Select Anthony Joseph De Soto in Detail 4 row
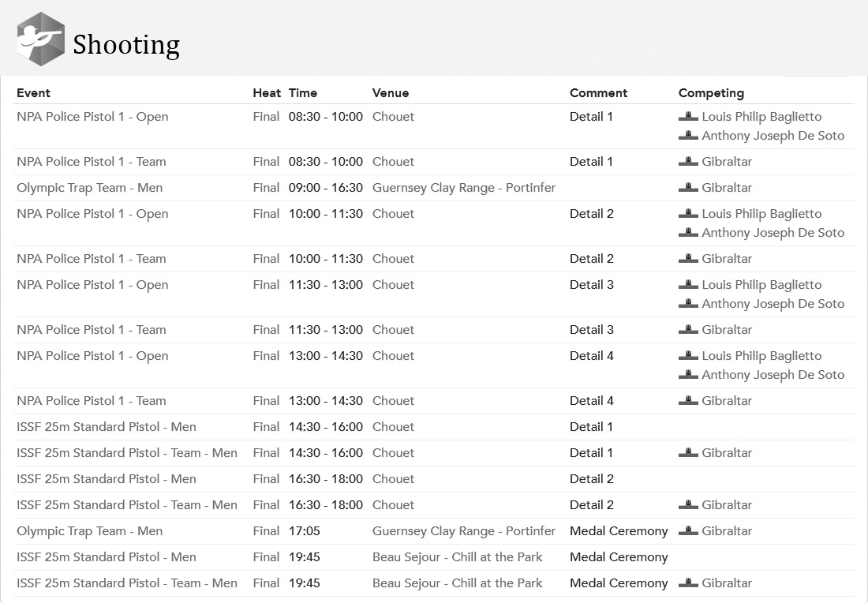This screenshot has width=868, height=603. pos(773,374)
